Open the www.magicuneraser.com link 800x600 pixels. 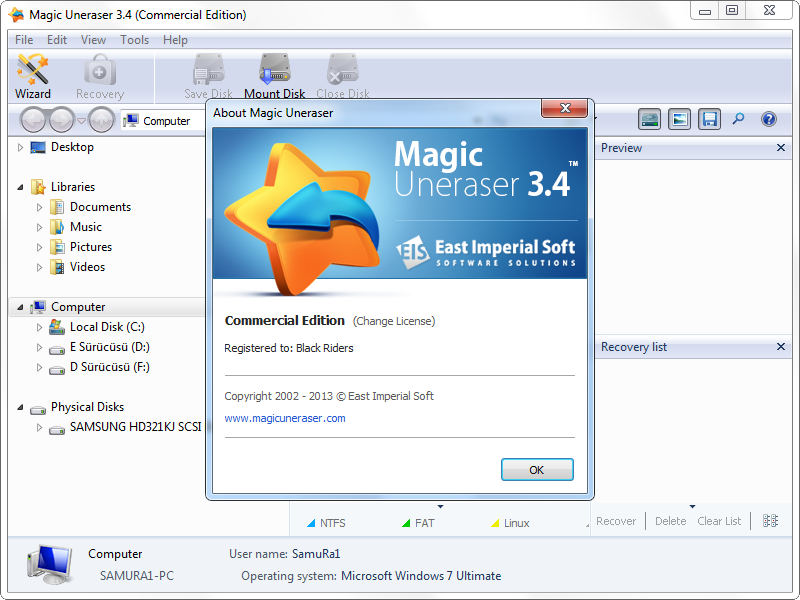285,418
